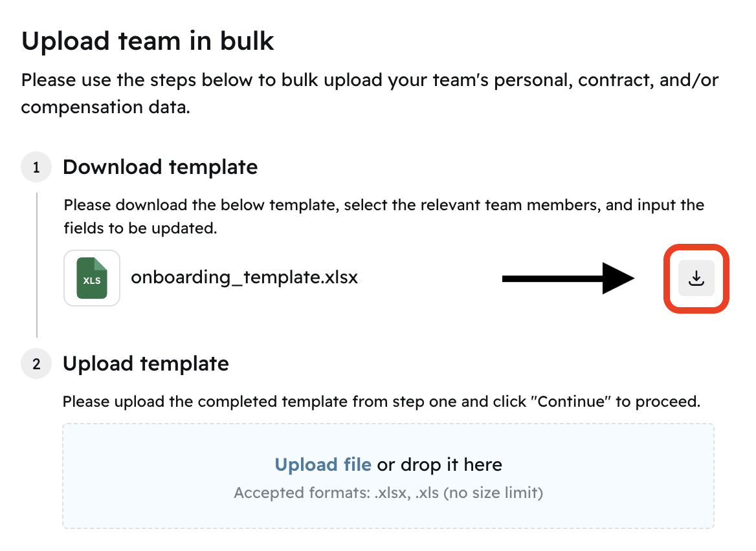
Task: Click the "compensation data." intro line
Action: pos(106,107)
